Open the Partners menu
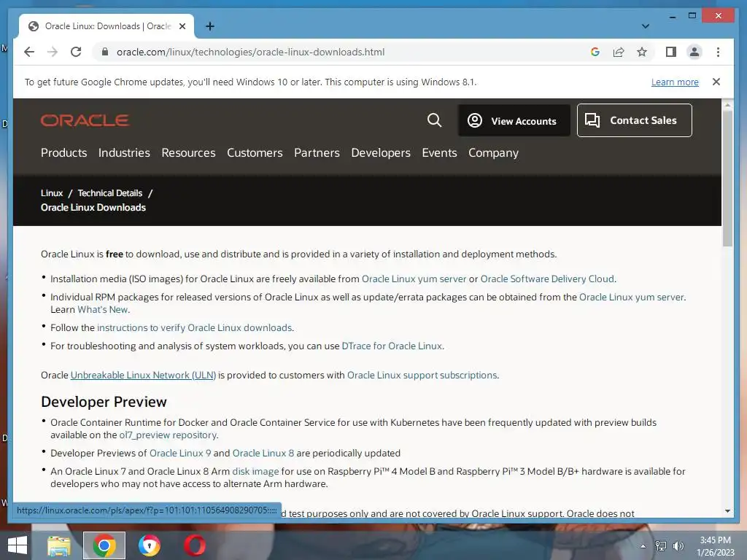The width and height of the screenshot is (747, 560). [317, 153]
